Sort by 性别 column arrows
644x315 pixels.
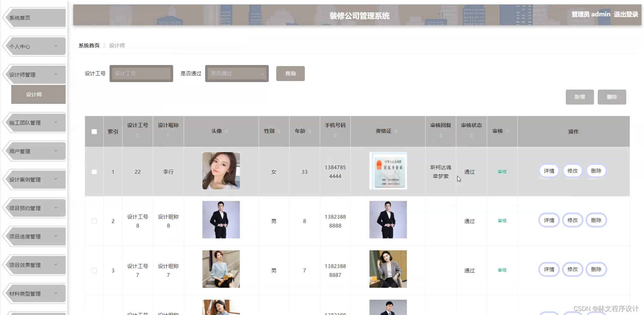pos(279,131)
